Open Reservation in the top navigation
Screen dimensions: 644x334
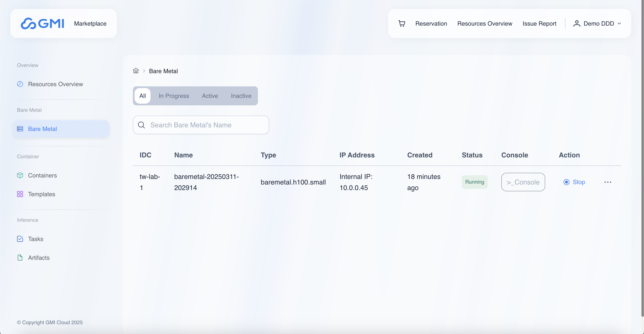[431, 23]
